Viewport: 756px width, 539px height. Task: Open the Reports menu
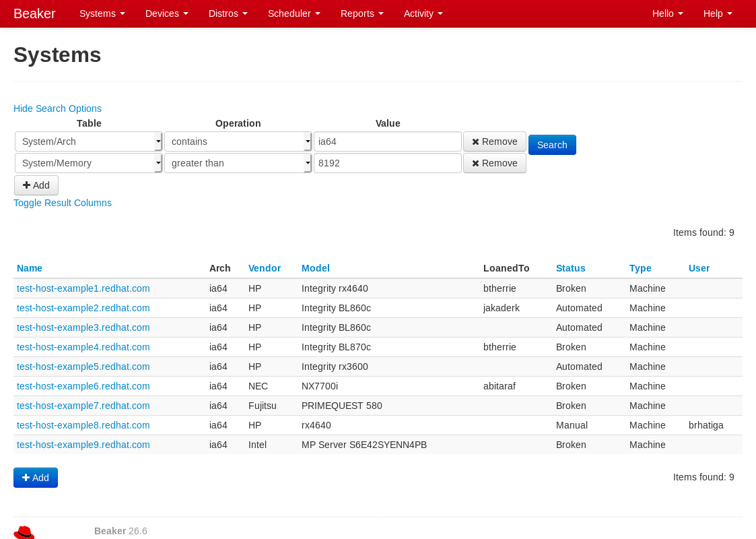362,13
